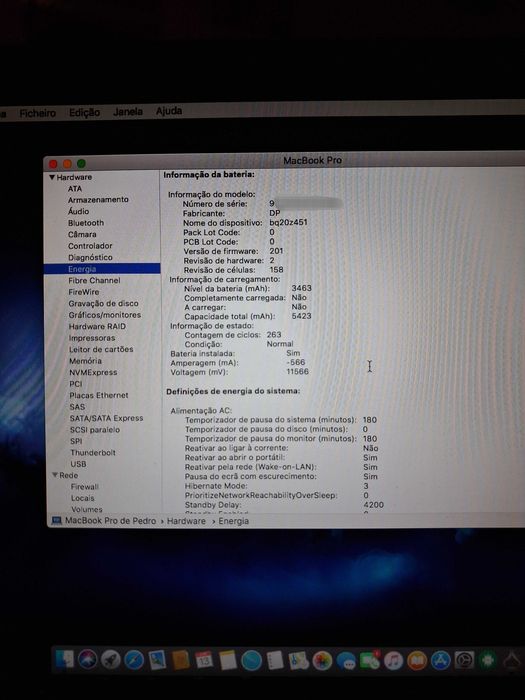525x700 pixels.
Task: Select Leitor de cartões entry
Action: [101, 349]
